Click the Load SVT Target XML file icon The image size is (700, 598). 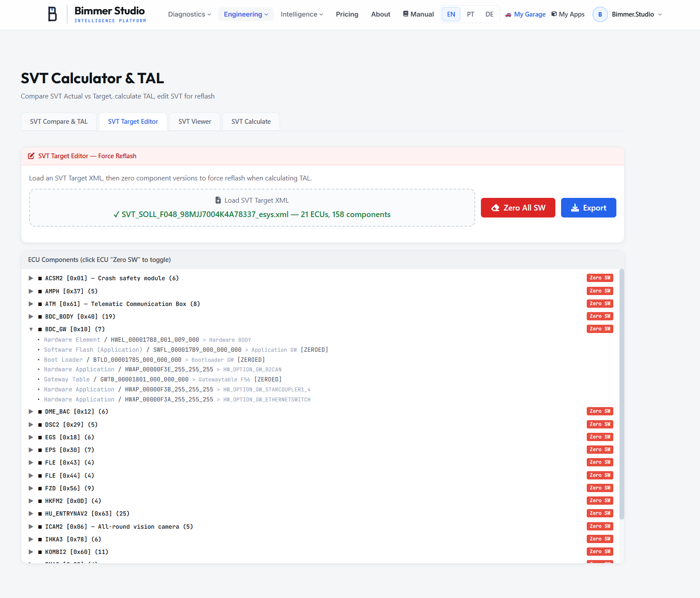tap(218, 200)
